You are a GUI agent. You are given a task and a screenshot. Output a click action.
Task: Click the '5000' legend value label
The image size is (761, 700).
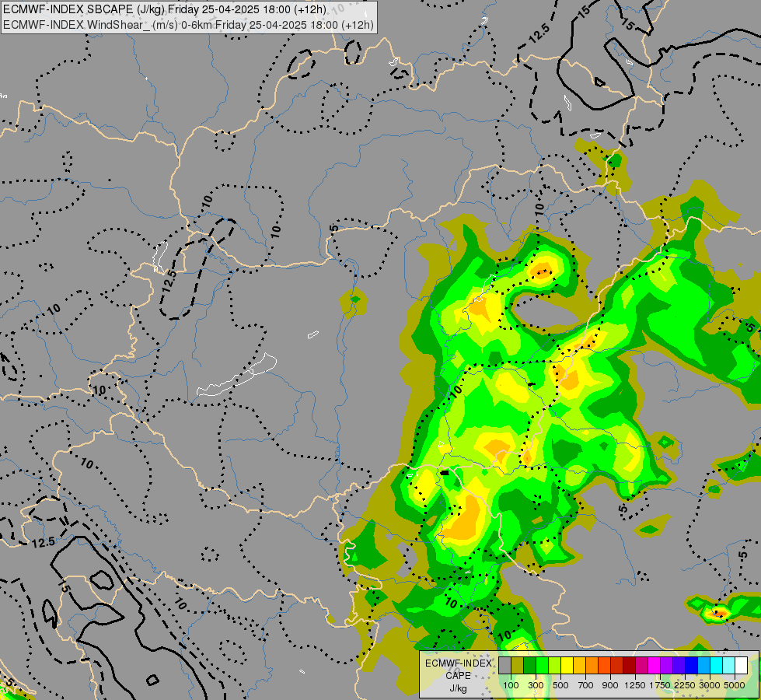click(x=735, y=685)
